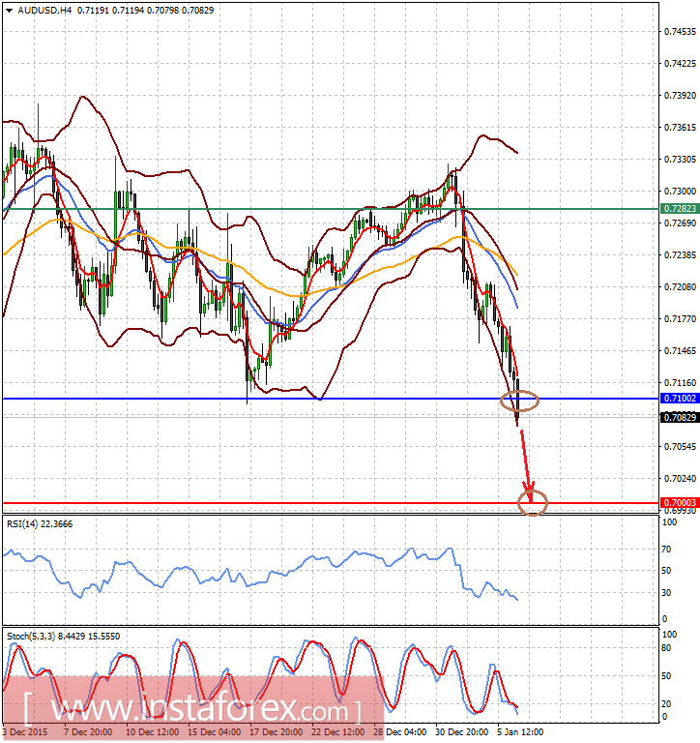
Task: Click the Stochastic scale value 80
Action: click(666, 648)
